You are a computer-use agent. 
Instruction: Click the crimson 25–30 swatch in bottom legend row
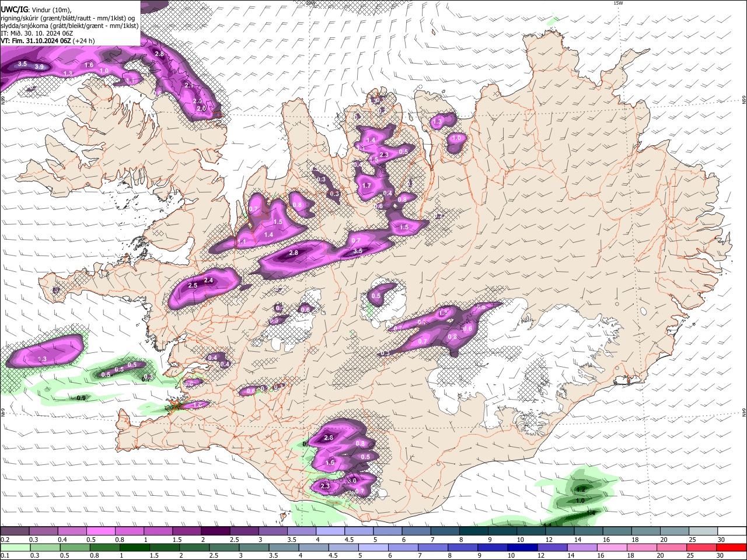[x=701, y=548]
